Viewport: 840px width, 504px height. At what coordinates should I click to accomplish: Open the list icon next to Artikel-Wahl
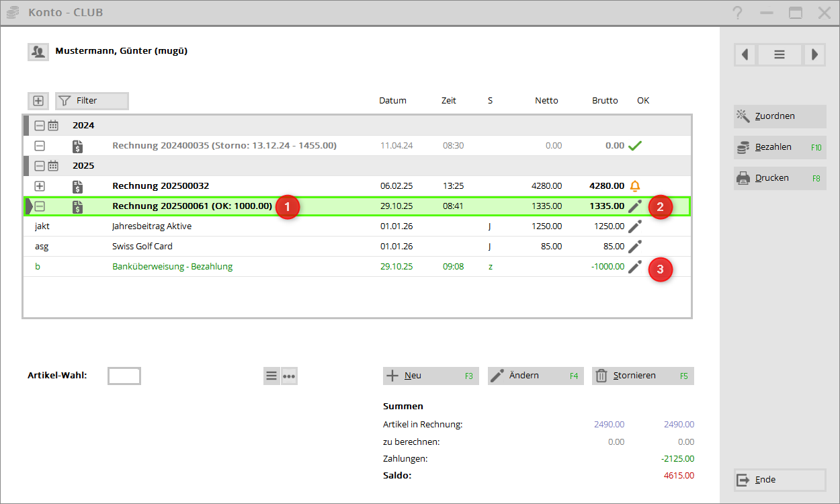(271, 376)
